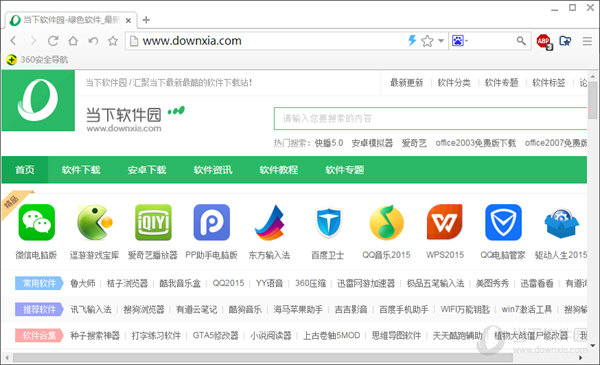Click the PP助手电脑版 icon
This screenshot has width=600, height=365.
tap(212, 222)
